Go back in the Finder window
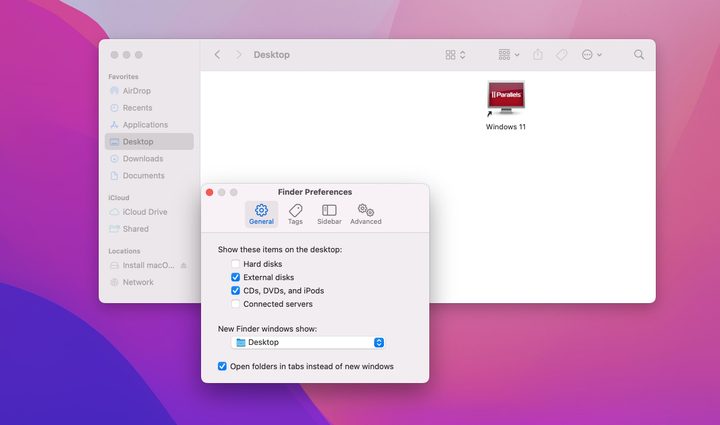 (217, 55)
